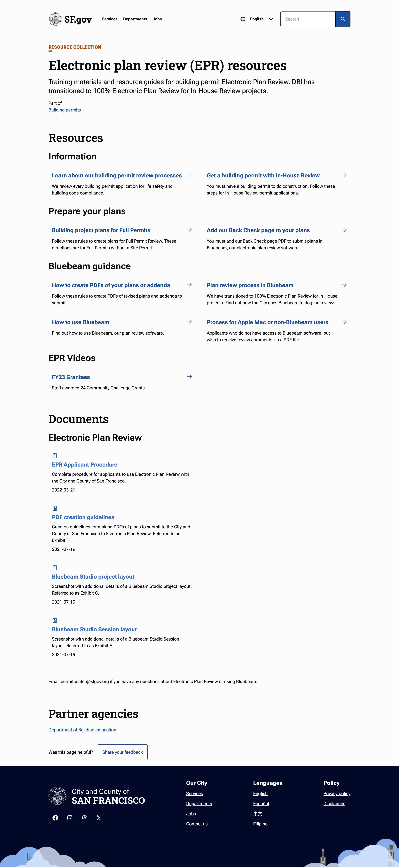Open the Instagram icon in footer
The width and height of the screenshot is (399, 868).
tap(70, 818)
